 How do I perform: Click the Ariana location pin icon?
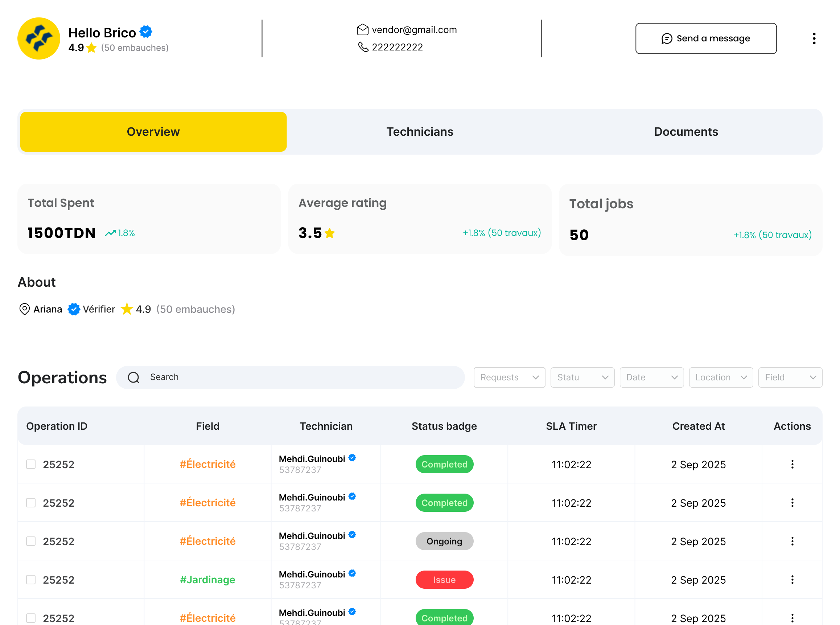[x=24, y=309]
